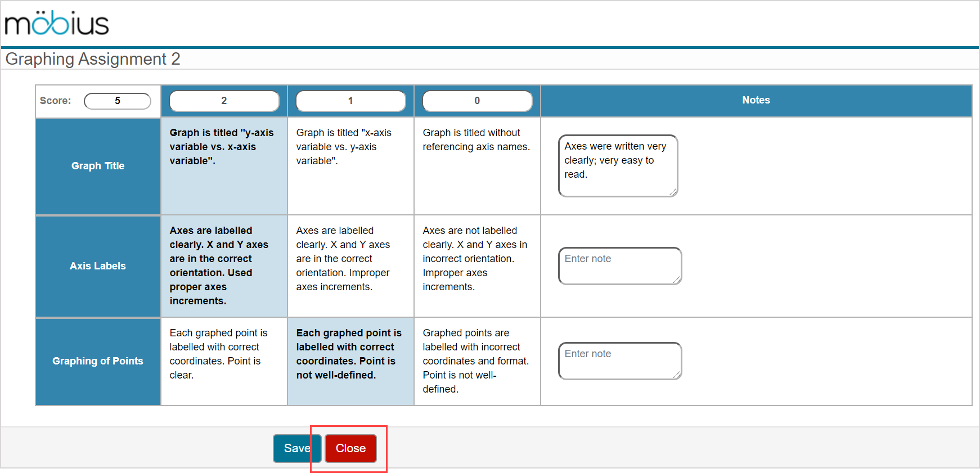Select 1-point Axis Labels criterion cell
The width and height of the screenshot is (980, 473).
(350, 266)
